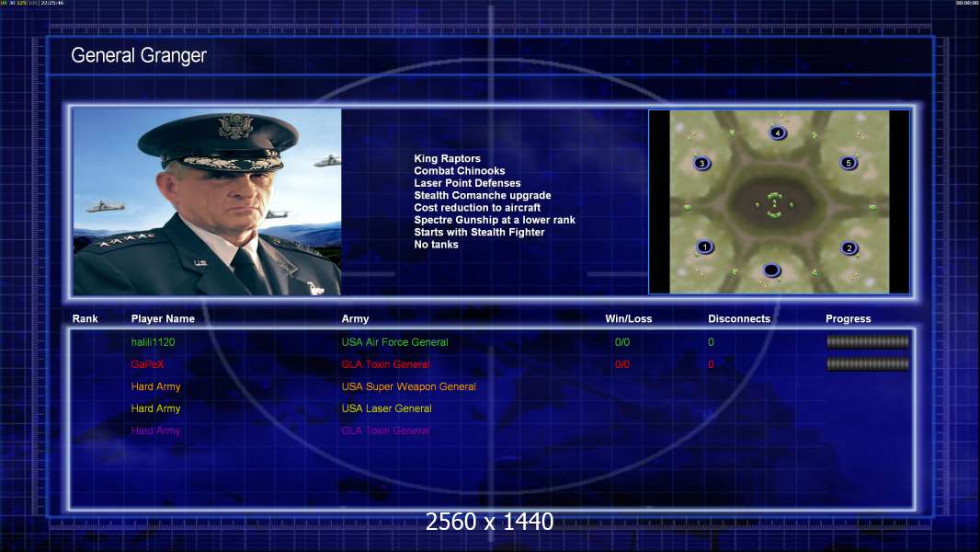The image size is (980, 552).
Task: Select player name GaPeX
Action: (147, 364)
